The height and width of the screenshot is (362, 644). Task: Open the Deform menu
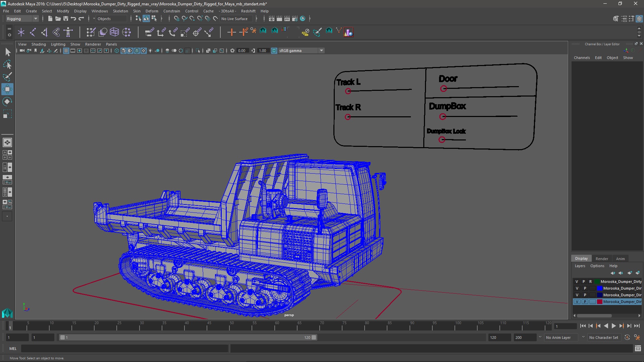(x=152, y=11)
